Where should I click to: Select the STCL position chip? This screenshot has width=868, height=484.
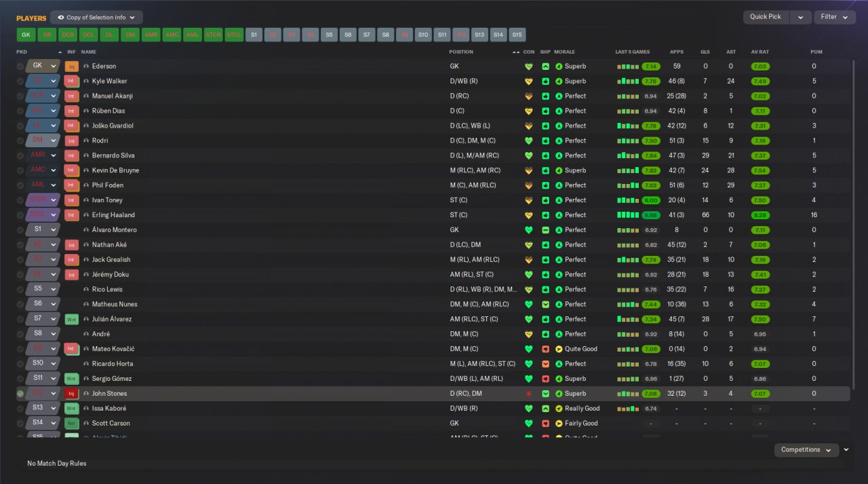coord(233,35)
